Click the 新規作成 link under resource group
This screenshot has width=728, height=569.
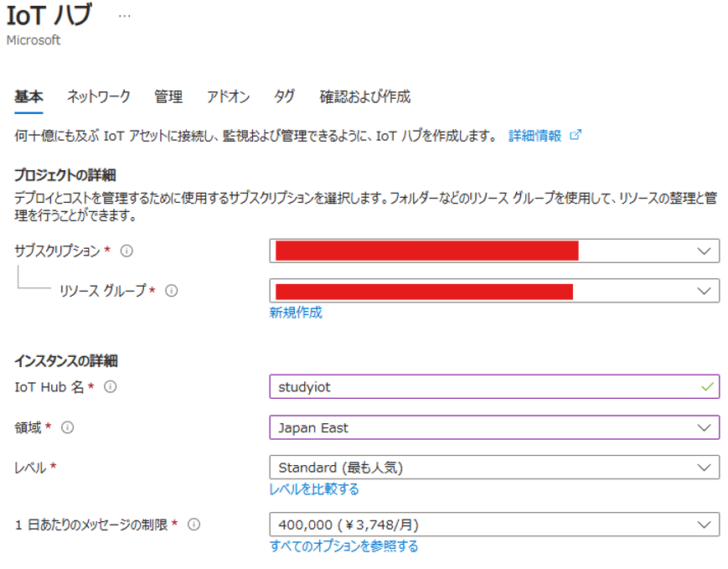[x=296, y=313]
